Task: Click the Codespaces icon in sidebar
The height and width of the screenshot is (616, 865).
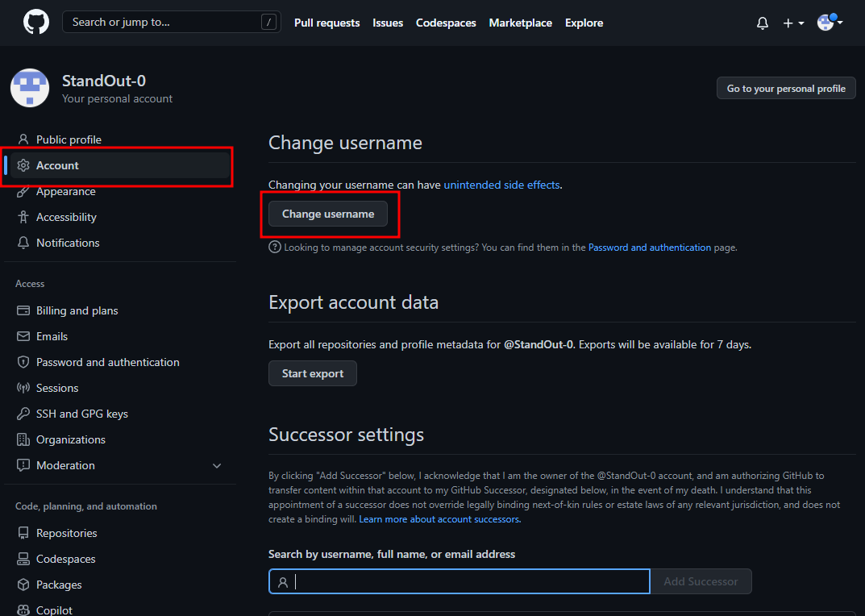Action: 23,559
